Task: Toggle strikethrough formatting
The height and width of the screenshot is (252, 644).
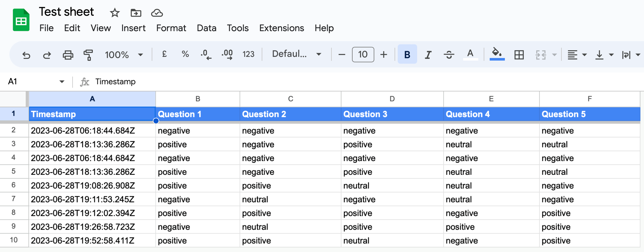Action: 449,54
